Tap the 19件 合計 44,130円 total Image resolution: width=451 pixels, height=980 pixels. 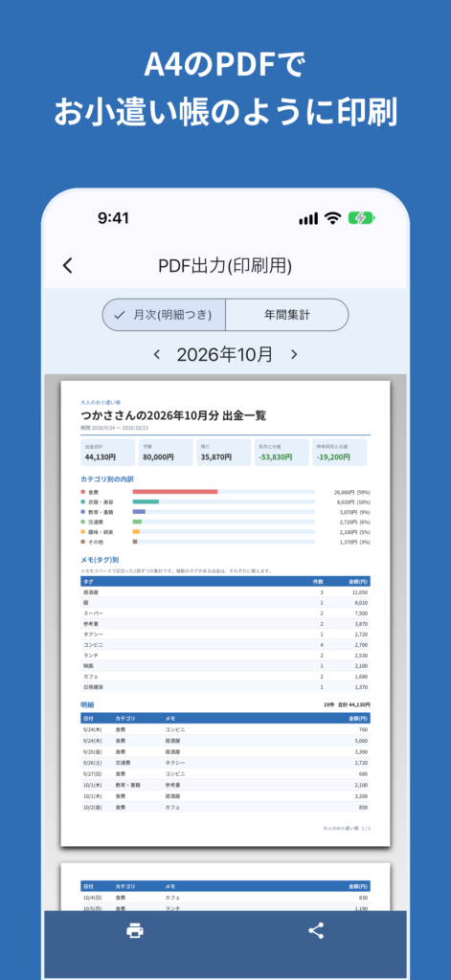pos(347,704)
